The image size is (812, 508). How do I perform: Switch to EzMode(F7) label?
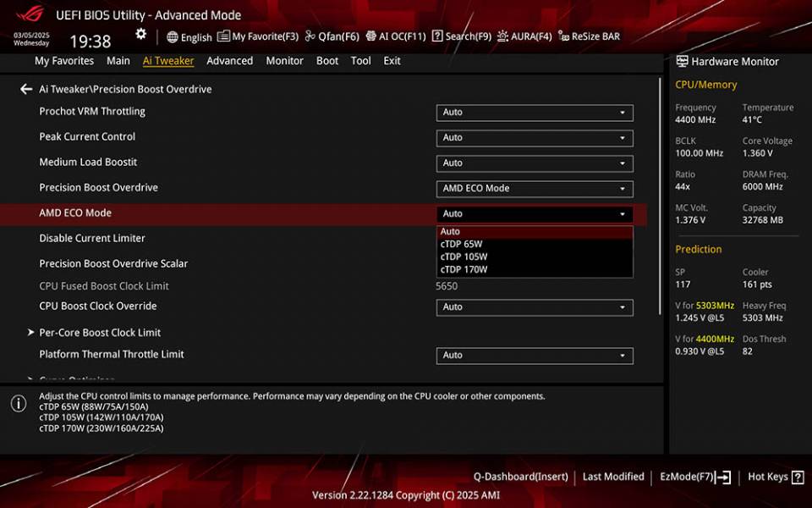pyautogui.click(x=687, y=477)
